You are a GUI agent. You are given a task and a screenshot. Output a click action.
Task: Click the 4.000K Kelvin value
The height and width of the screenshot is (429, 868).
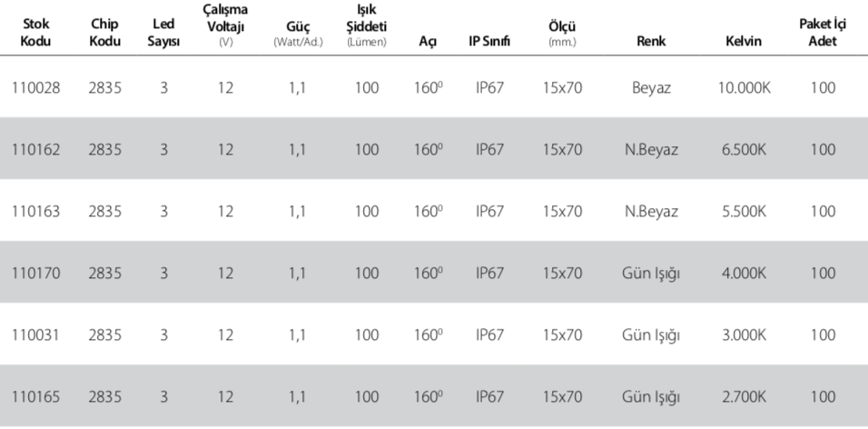pos(744,273)
